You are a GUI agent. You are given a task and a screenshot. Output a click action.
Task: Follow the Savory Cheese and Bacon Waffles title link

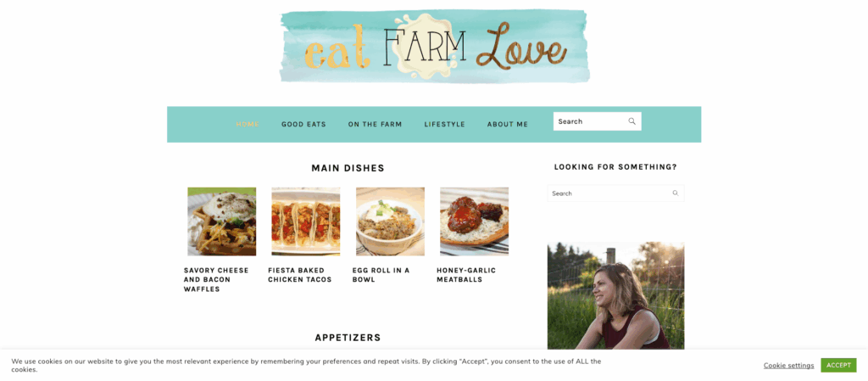pos(216,280)
